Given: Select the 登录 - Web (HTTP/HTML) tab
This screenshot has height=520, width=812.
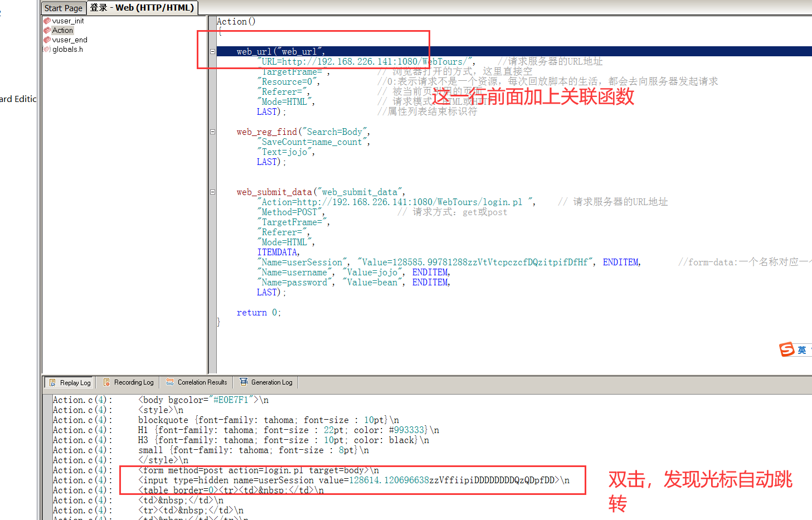Looking at the screenshot, I should 142,8.
